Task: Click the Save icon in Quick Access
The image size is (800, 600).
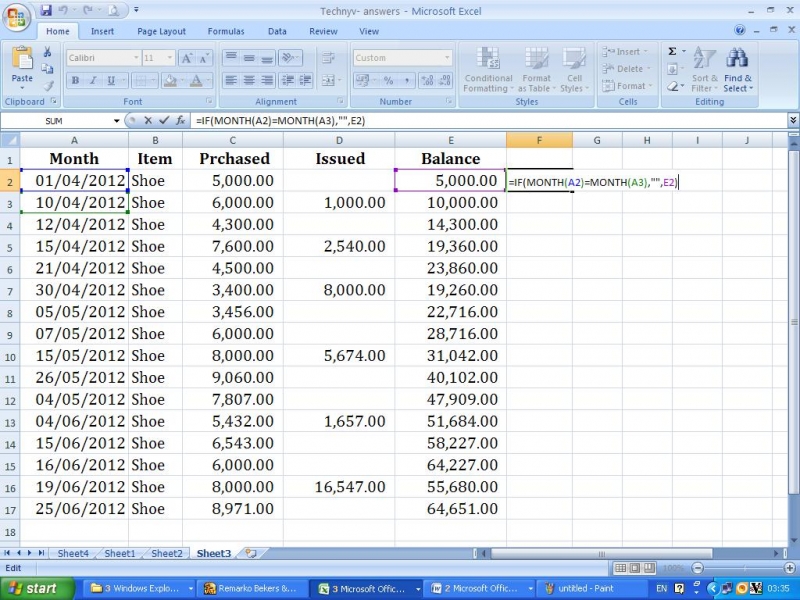Action: coord(47,11)
